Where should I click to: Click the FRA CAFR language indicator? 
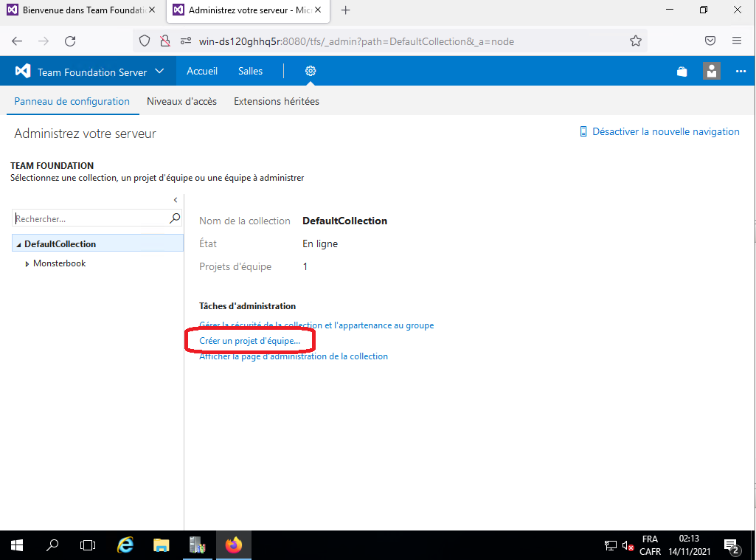click(650, 545)
